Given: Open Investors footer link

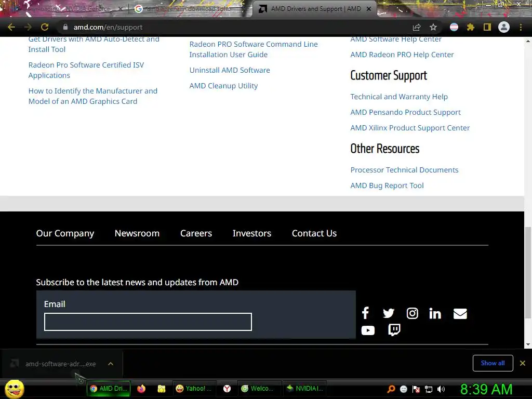Looking at the screenshot, I should pyautogui.click(x=252, y=233).
